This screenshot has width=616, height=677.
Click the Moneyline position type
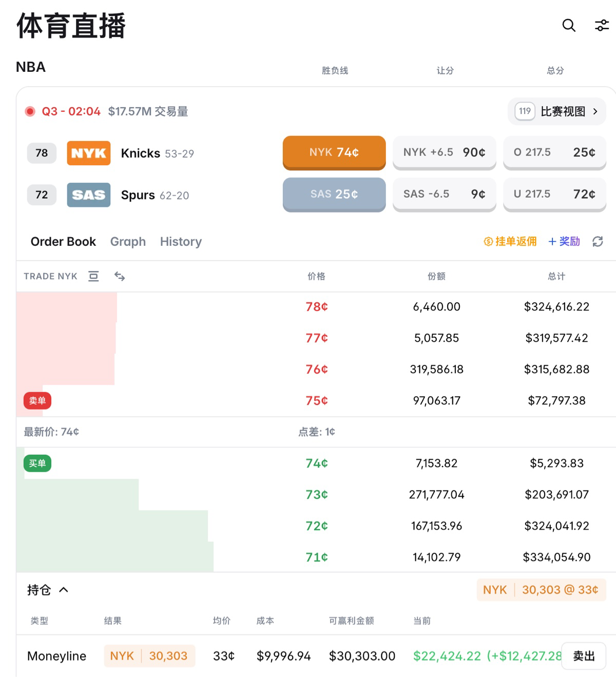56,656
